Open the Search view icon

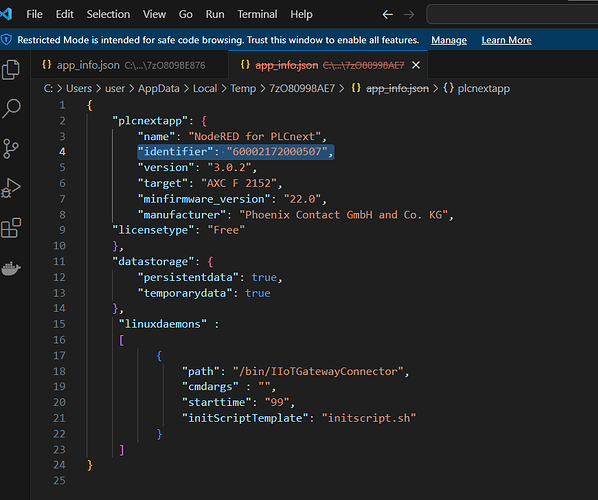click(x=11, y=109)
